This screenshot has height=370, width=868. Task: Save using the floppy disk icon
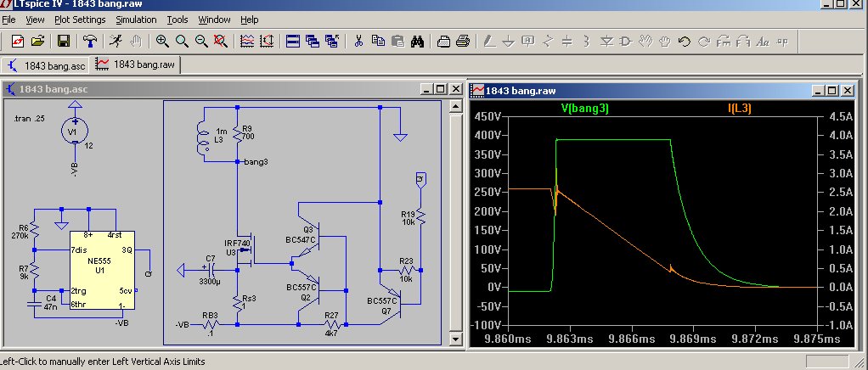point(63,40)
